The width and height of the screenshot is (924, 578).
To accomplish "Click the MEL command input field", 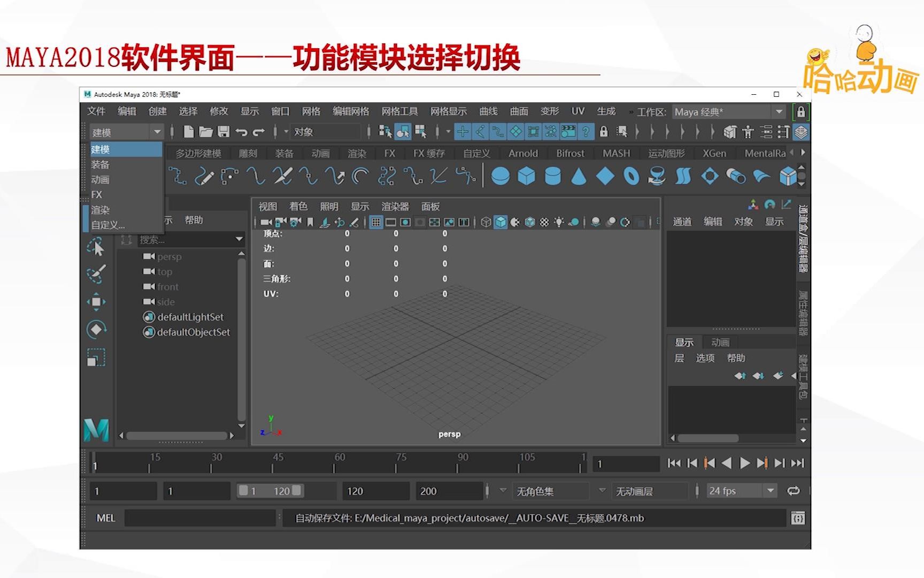I will click(200, 518).
